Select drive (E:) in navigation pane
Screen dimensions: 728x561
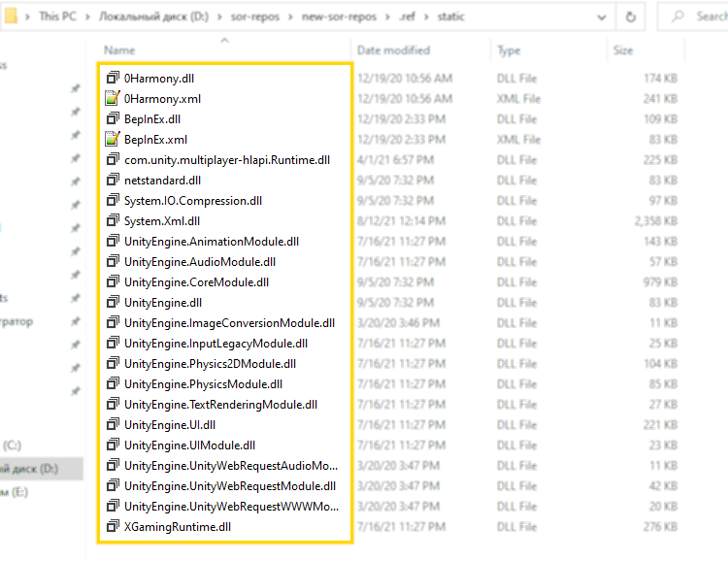coord(14,491)
